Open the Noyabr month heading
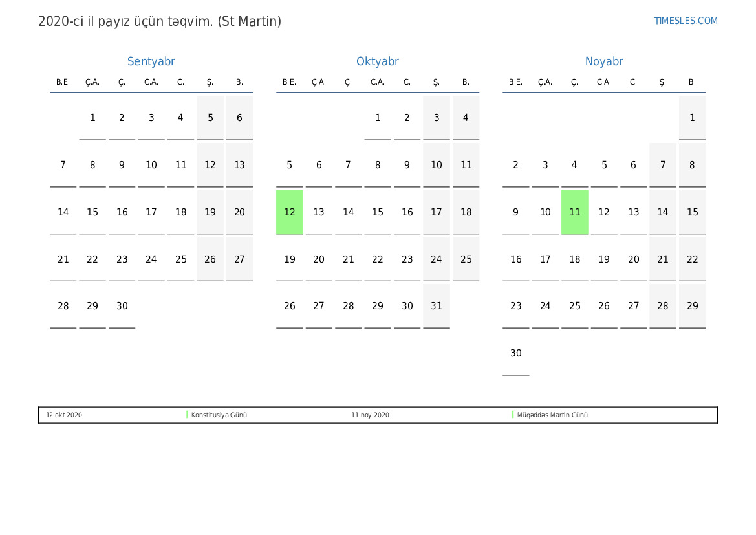 (x=604, y=61)
